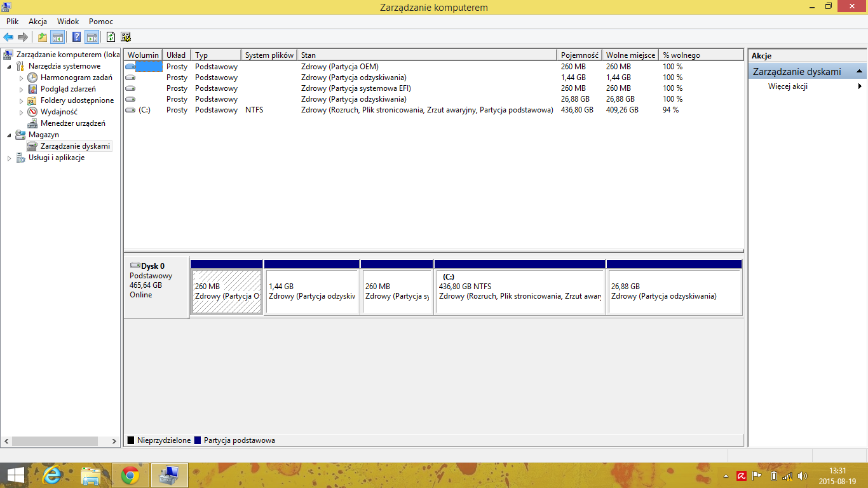Open the Plik menu
The height and width of the screenshot is (488, 868).
coord(13,21)
